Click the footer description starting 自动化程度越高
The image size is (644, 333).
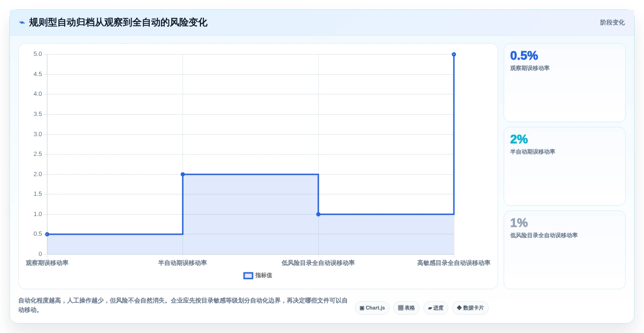[x=183, y=305]
